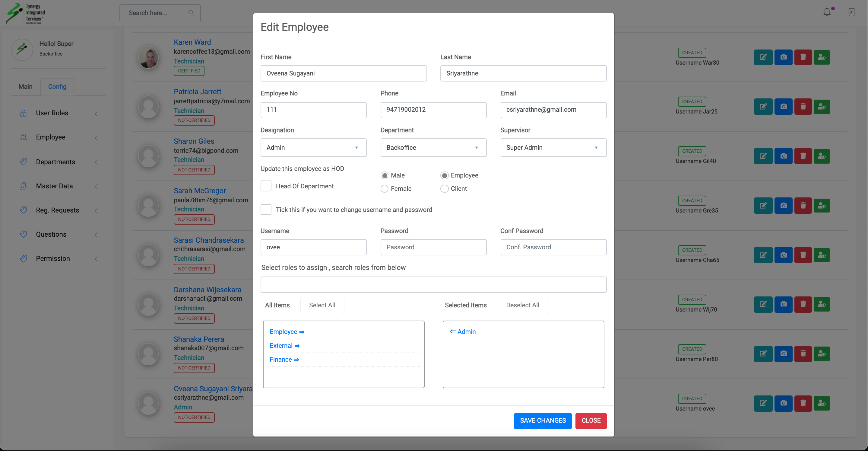The height and width of the screenshot is (451, 868).
Task: Tick the change username and password checkbox
Action: click(x=266, y=210)
